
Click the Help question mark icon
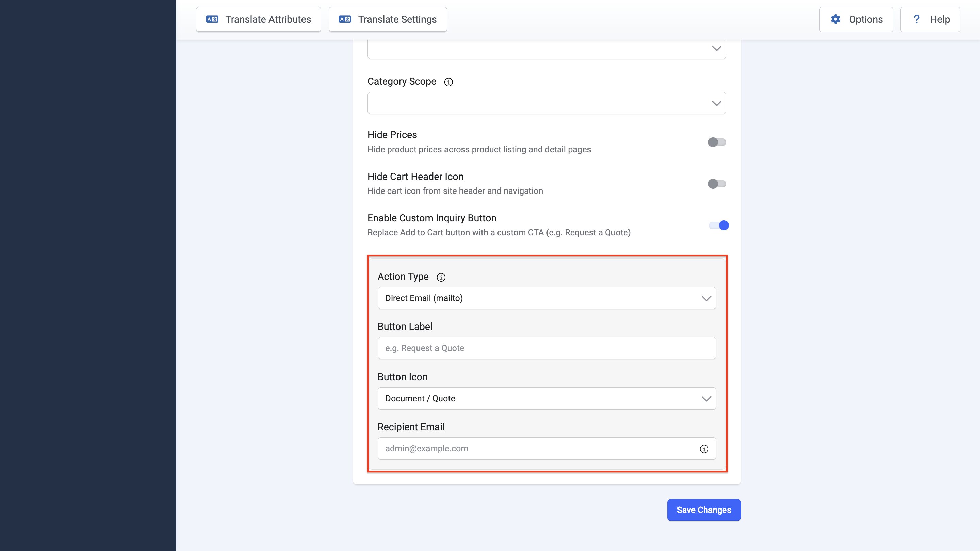tap(917, 19)
